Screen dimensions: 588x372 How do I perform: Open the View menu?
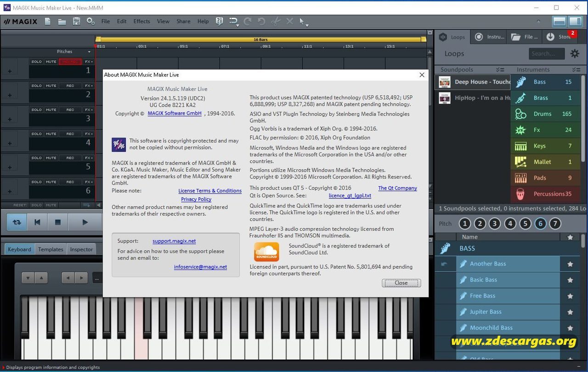(163, 21)
